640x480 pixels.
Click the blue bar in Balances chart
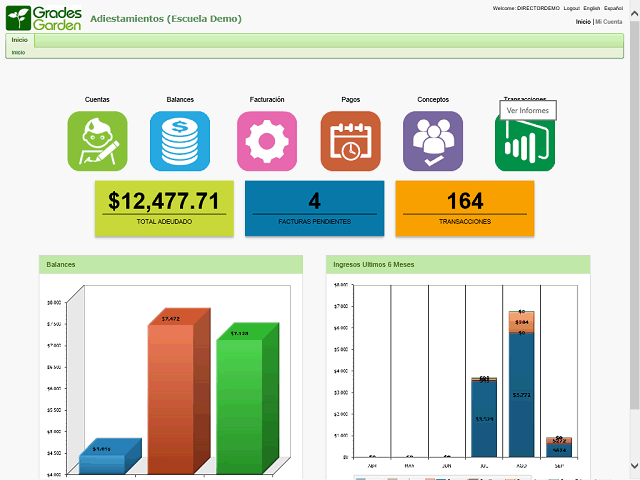coord(110,457)
